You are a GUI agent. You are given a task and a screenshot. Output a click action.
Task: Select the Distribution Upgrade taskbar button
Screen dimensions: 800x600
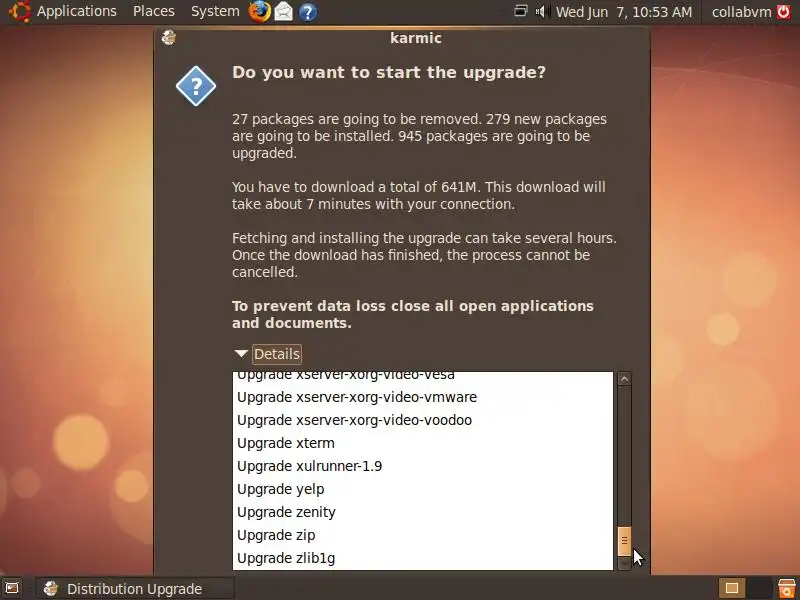(x=135, y=589)
